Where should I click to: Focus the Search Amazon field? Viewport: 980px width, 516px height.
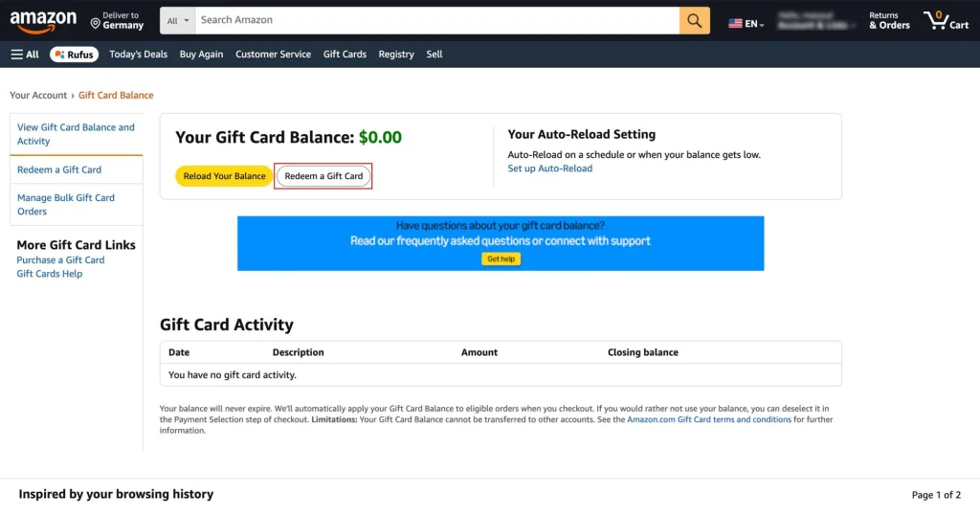pos(436,21)
